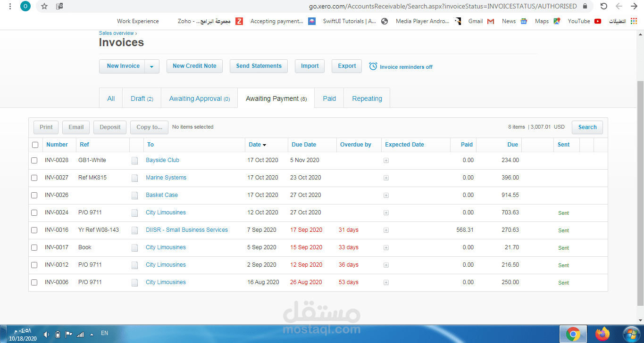
Task: Open the invoice reminders clock icon
Action: tap(372, 66)
